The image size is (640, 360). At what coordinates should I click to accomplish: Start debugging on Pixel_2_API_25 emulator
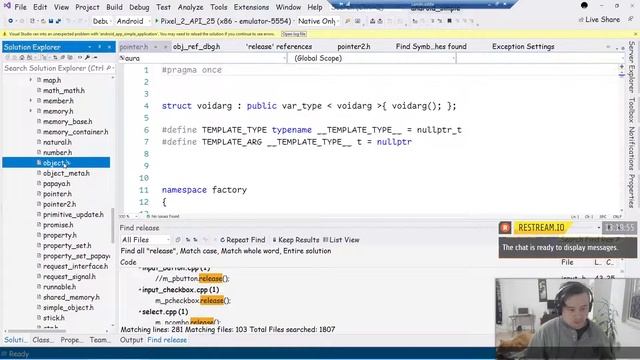(x=223, y=21)
